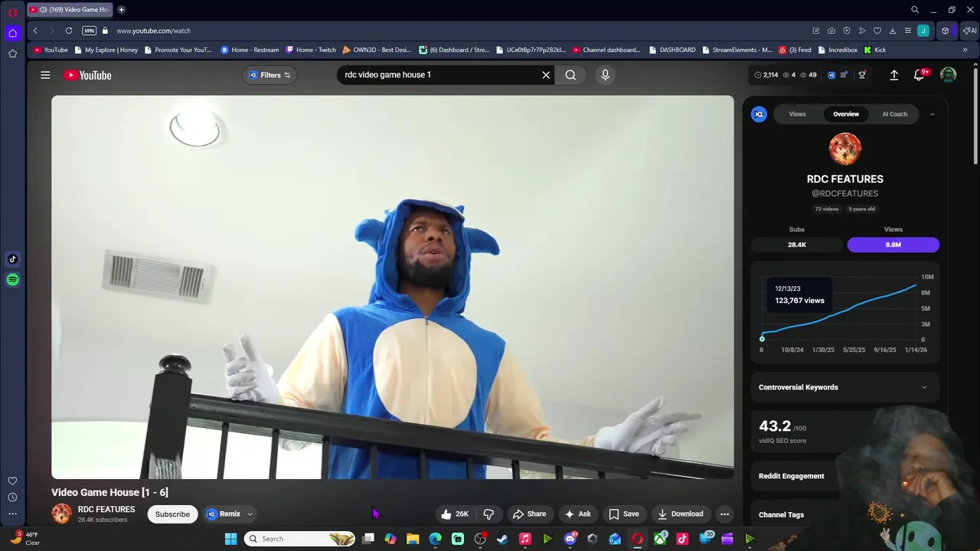Open the Opera AI button

coord(969,31)
